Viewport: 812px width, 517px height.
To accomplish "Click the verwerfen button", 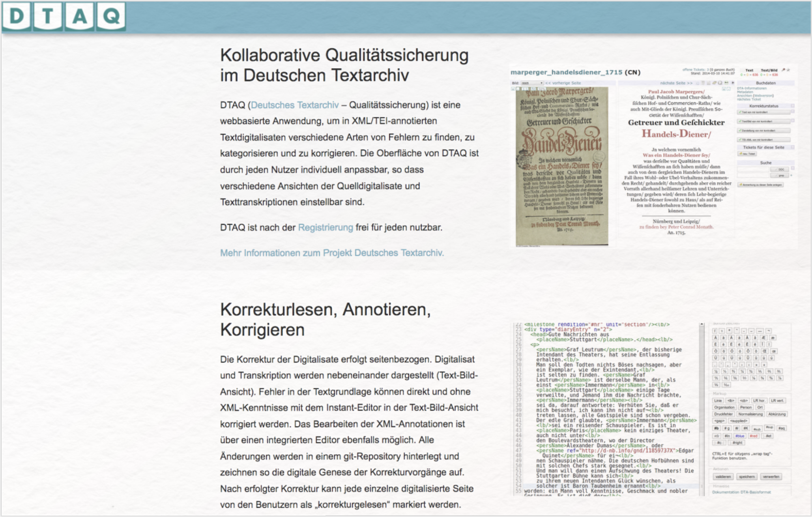I will (771, 477).
